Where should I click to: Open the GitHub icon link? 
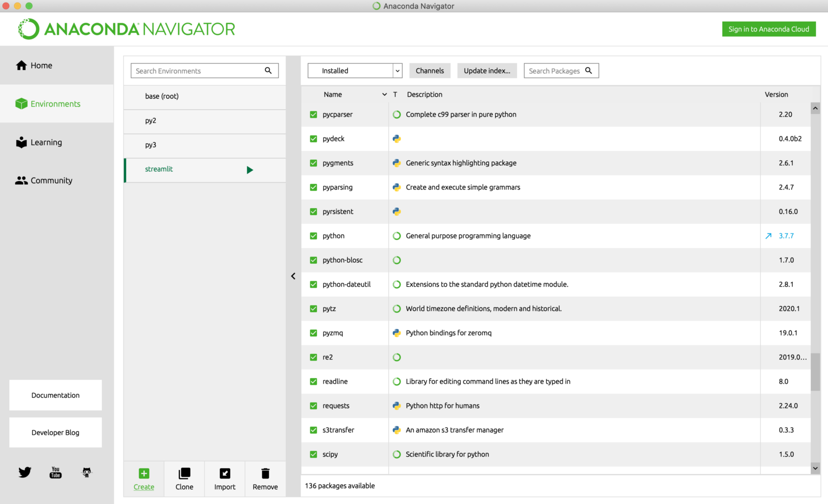click(87, 472)
